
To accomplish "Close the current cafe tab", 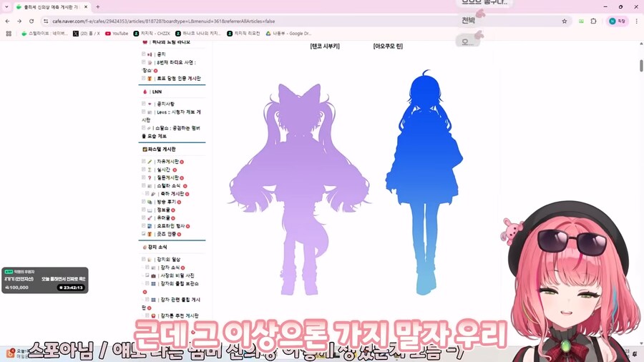I will pos(86,7).
